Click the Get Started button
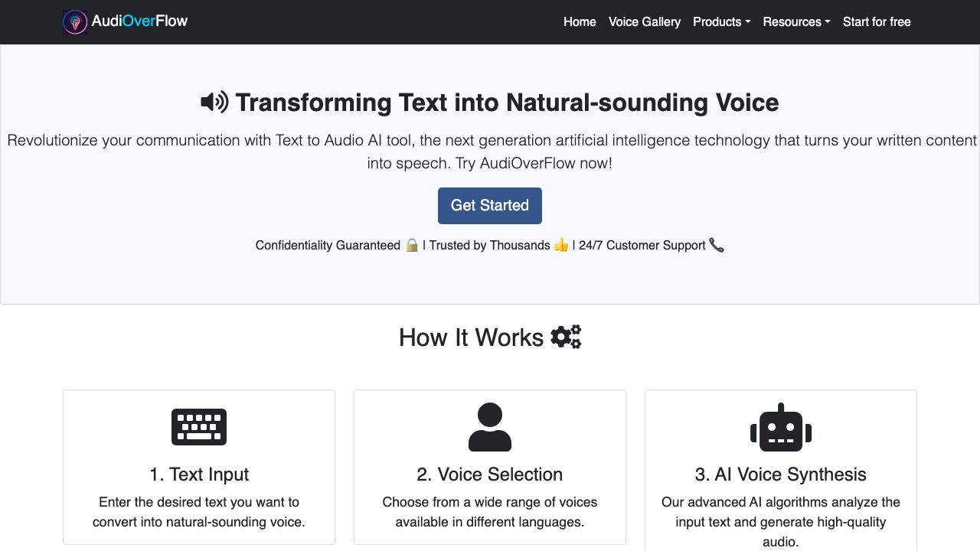The image size is (980, 551). click(490, 206)
